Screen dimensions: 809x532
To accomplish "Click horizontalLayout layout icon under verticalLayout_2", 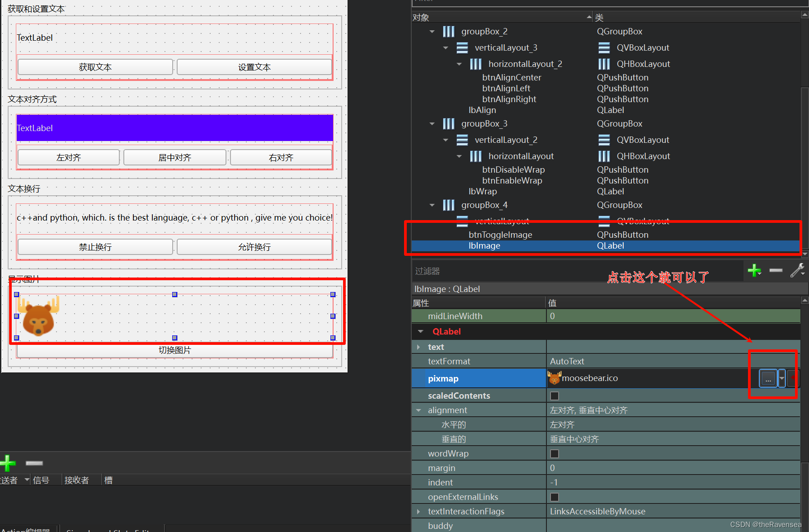I will 476,156.
